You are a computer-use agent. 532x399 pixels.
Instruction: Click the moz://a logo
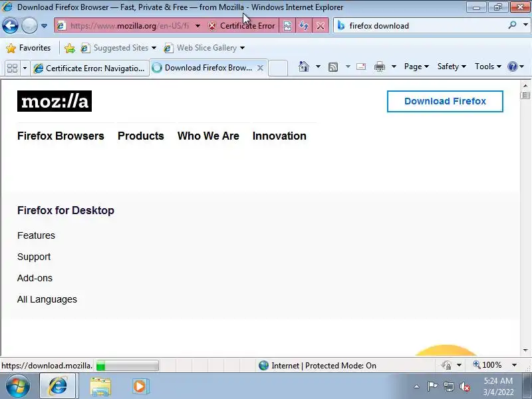55,101
